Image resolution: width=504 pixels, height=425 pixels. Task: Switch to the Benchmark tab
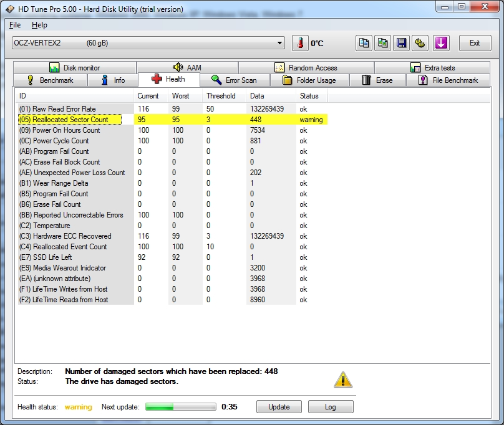coord(51,80)
